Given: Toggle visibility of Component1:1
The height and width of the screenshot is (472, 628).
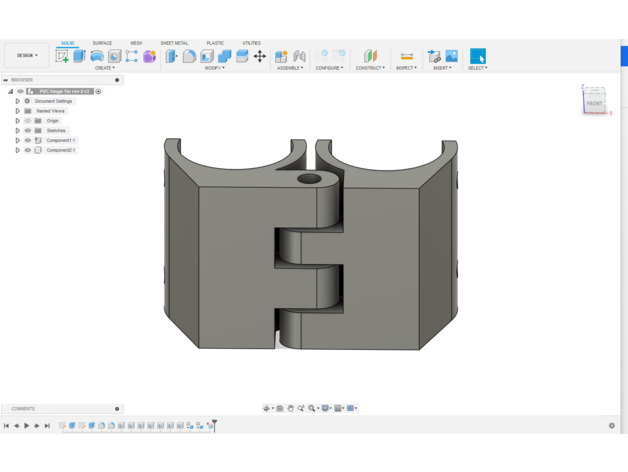Looking at the screenshot, I should tap(28, 141).
